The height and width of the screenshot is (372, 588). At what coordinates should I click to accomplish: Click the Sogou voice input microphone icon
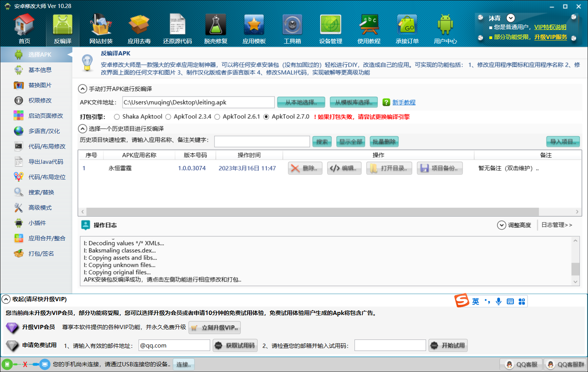tap(498, 301)
